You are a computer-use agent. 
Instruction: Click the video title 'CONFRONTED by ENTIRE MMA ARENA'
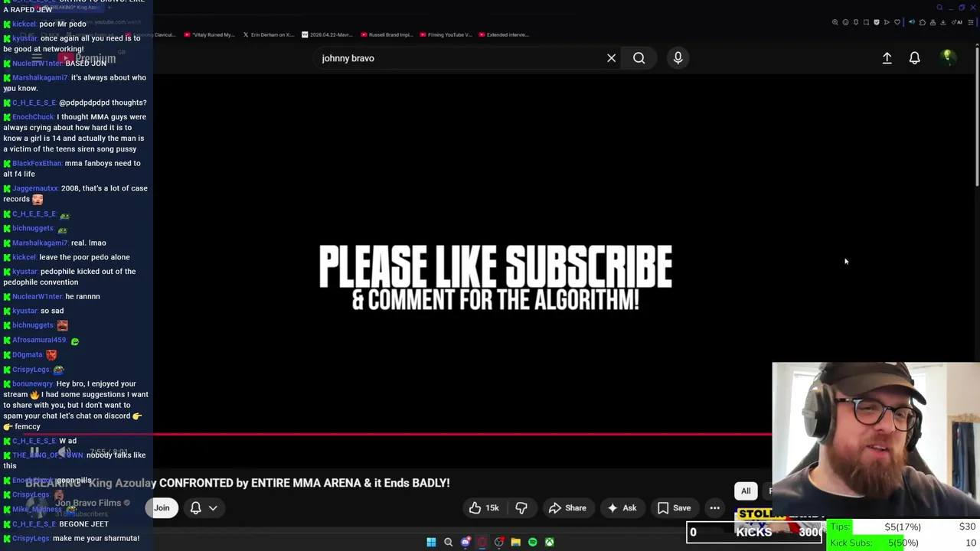305,483
